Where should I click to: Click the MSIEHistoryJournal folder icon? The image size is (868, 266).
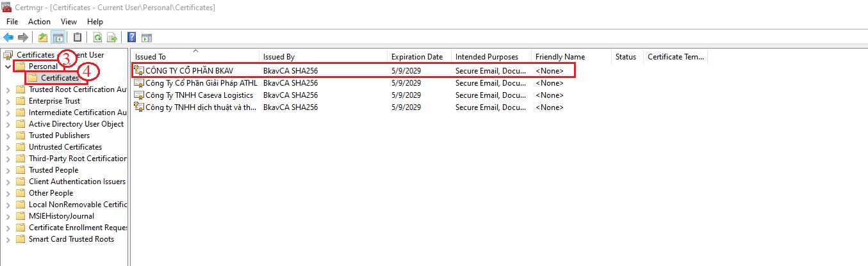(x=20, y=216)
